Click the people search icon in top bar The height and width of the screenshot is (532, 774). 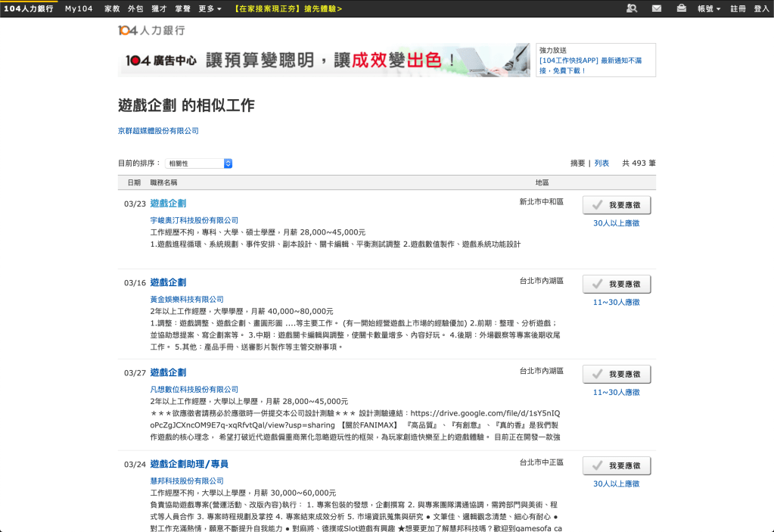pos(632,8)
